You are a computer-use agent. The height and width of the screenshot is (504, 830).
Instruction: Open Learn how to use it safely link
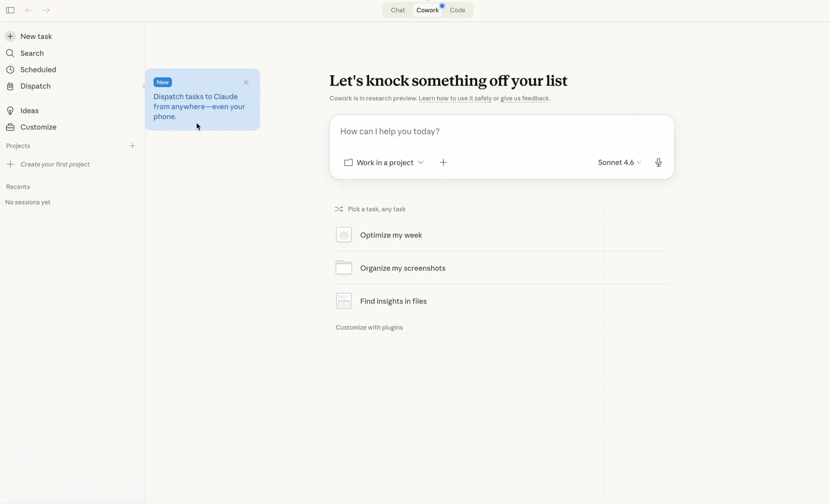tap(455, 98)
